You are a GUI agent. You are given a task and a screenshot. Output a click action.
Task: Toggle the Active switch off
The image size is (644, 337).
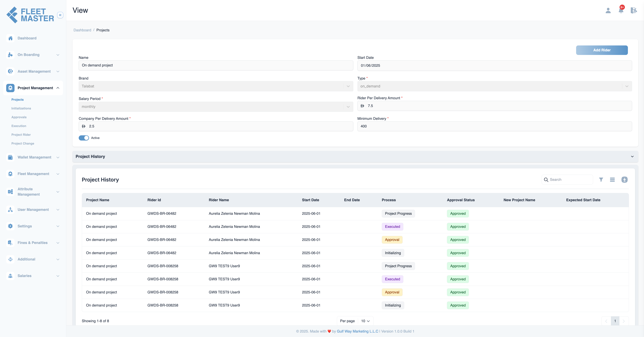(x=84, y=138)
